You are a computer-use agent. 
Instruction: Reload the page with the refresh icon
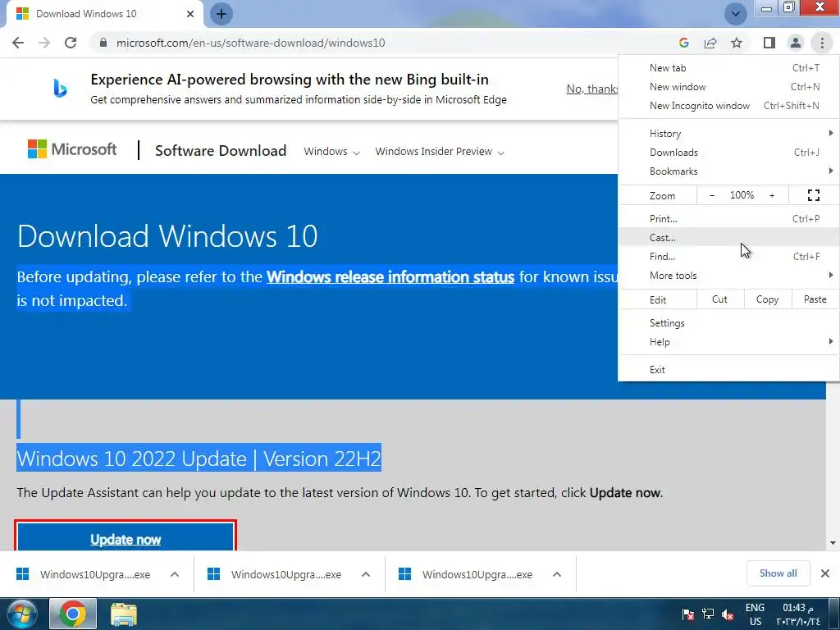click(x=71, y=43)
